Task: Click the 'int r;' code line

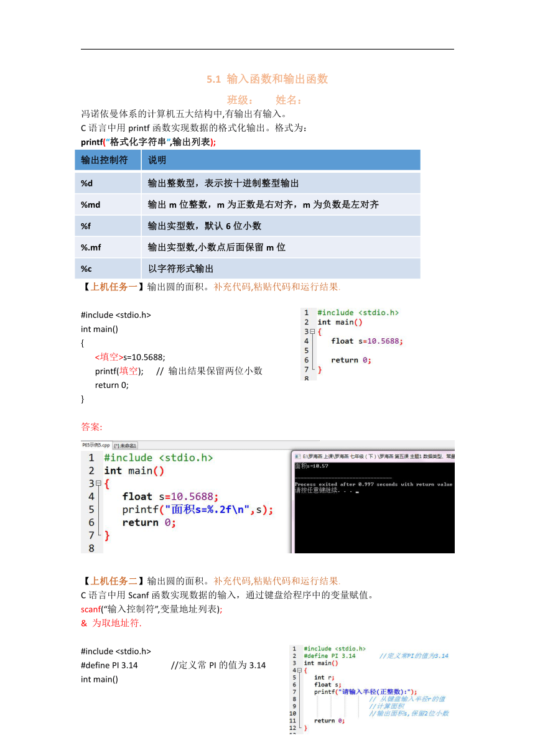Action: (x=324, y=677)
